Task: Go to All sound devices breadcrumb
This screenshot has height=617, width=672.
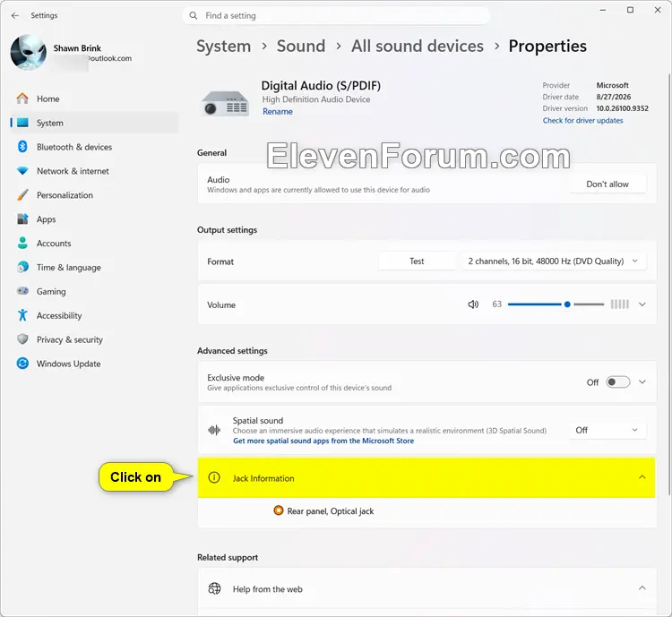Action: coord(418,46)
